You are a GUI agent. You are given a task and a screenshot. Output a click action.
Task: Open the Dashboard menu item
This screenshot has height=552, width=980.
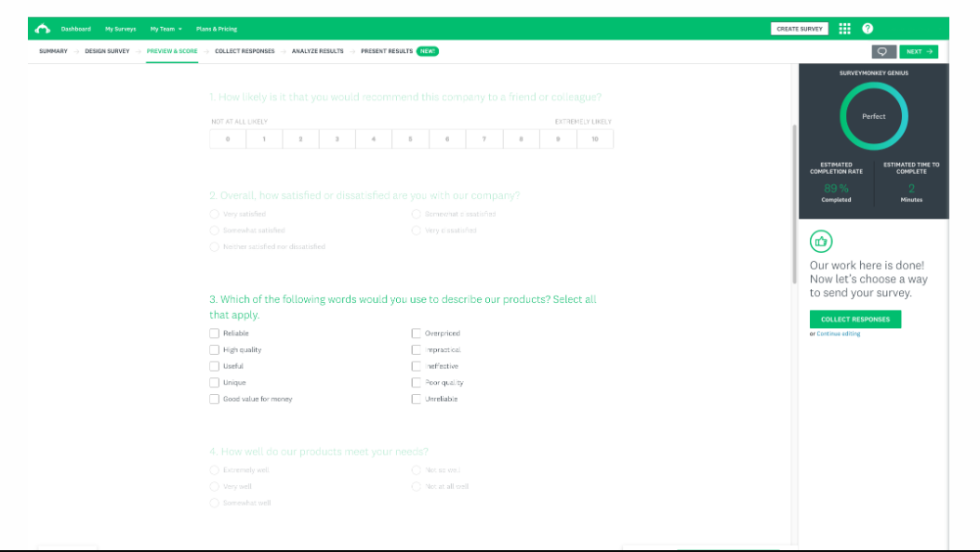(x=75, y=29)
